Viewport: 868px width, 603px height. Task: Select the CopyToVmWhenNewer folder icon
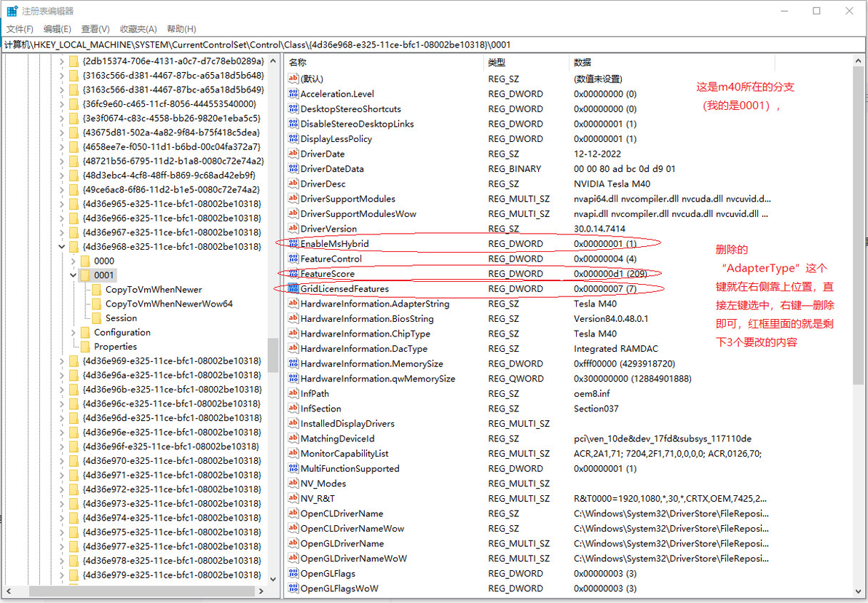pos(96,290)
